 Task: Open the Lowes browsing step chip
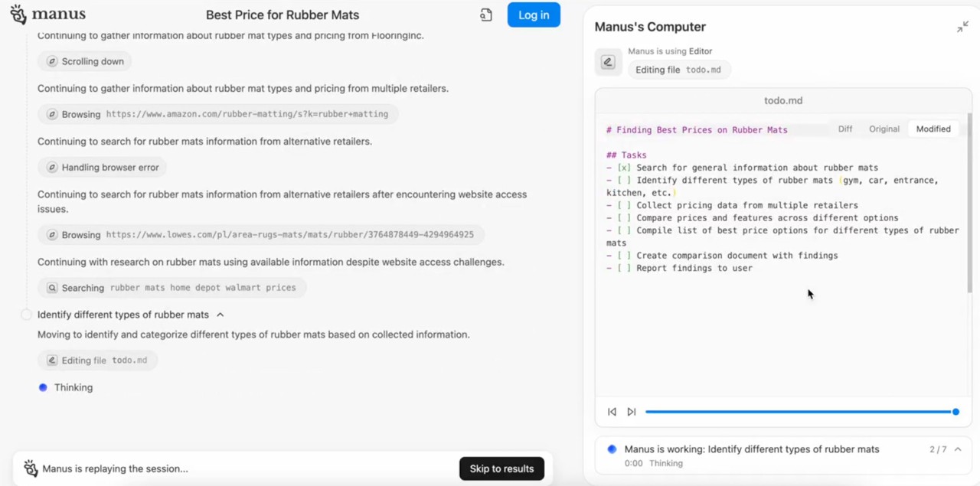[260, 235]
